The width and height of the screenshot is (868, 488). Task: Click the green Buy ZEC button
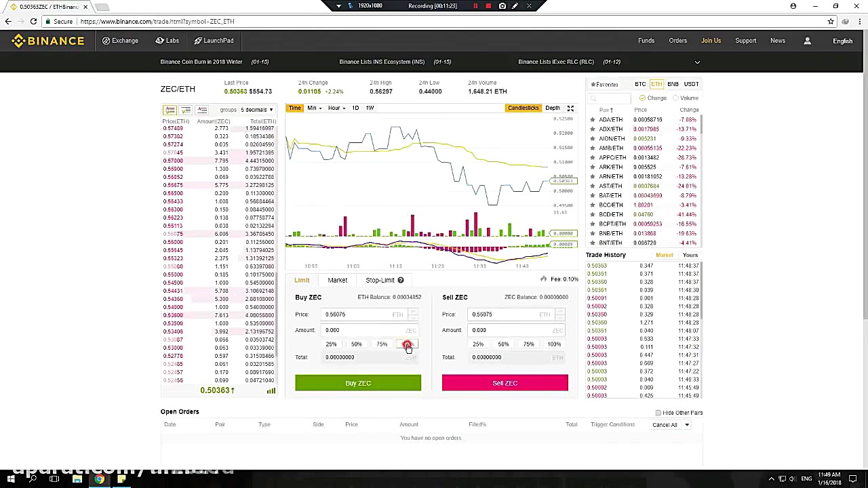358,383
